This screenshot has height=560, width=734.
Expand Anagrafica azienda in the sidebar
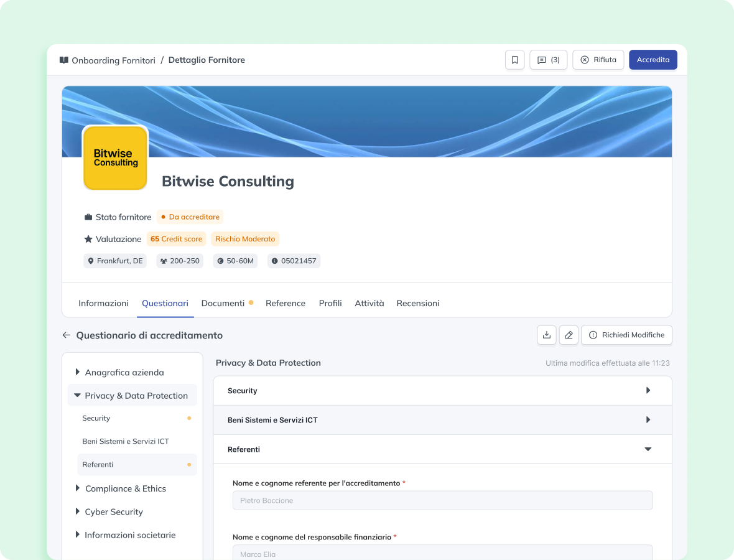pyautogui.click(x=124, y=372)
